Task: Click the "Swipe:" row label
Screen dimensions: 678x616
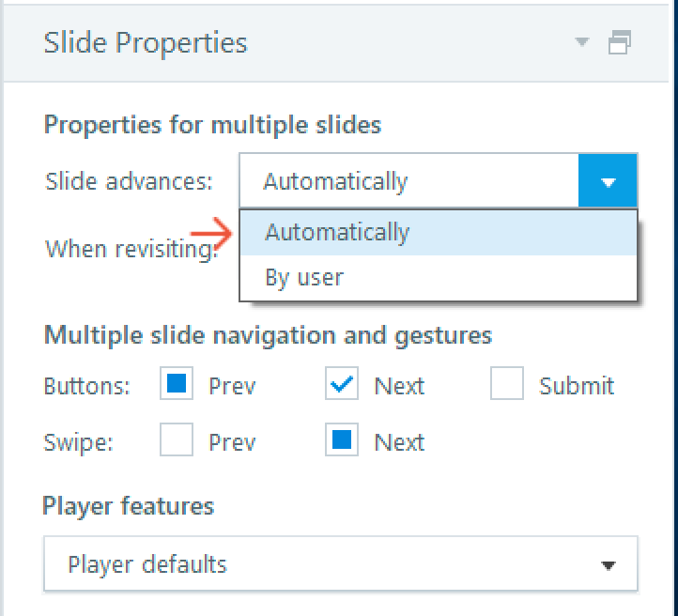Action: (79, 442)
